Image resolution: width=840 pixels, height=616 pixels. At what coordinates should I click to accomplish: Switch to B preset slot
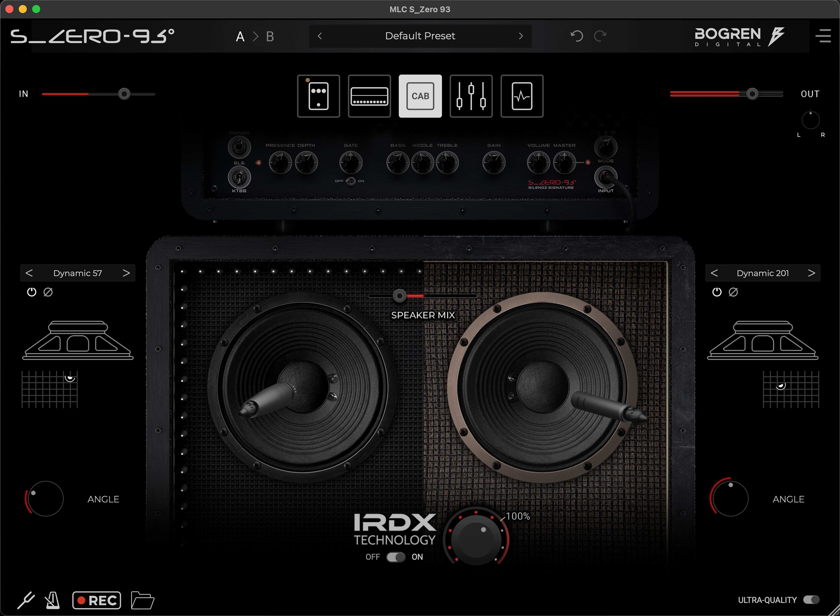click(x=270, y=36)
